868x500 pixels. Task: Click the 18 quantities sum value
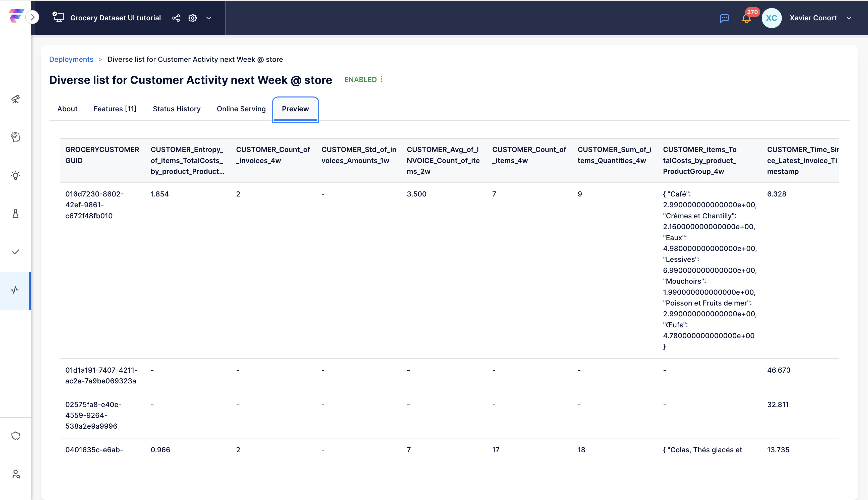(x=581, y=450)
